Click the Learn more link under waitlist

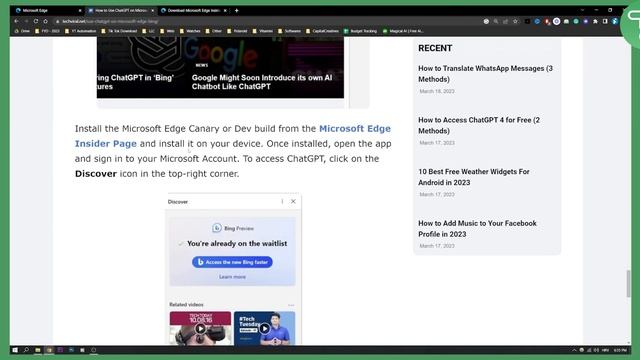click(232, 277)
